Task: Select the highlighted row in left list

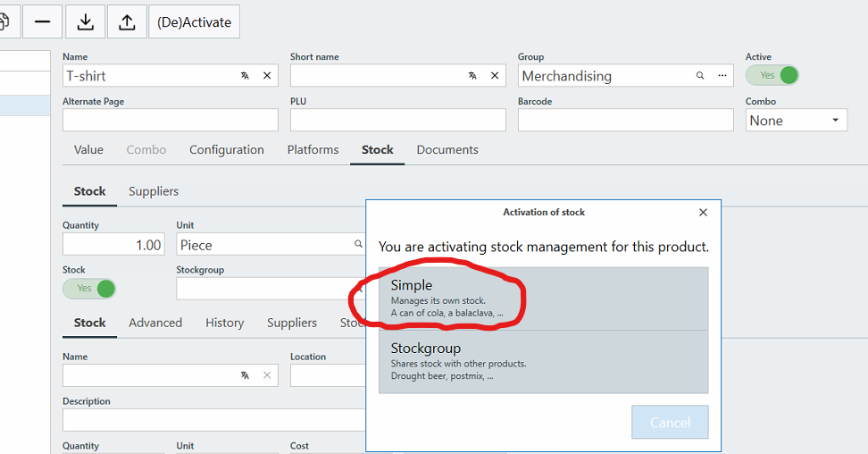Action: point(25,105)
